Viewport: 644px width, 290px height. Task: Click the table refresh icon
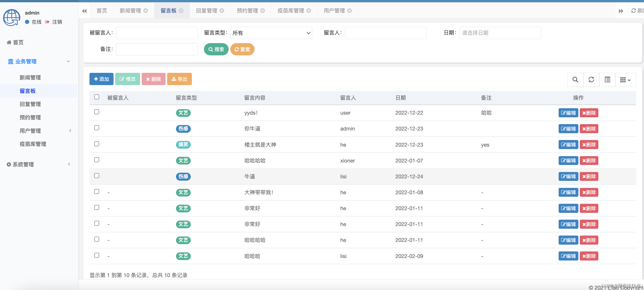[x=591, y=80]
